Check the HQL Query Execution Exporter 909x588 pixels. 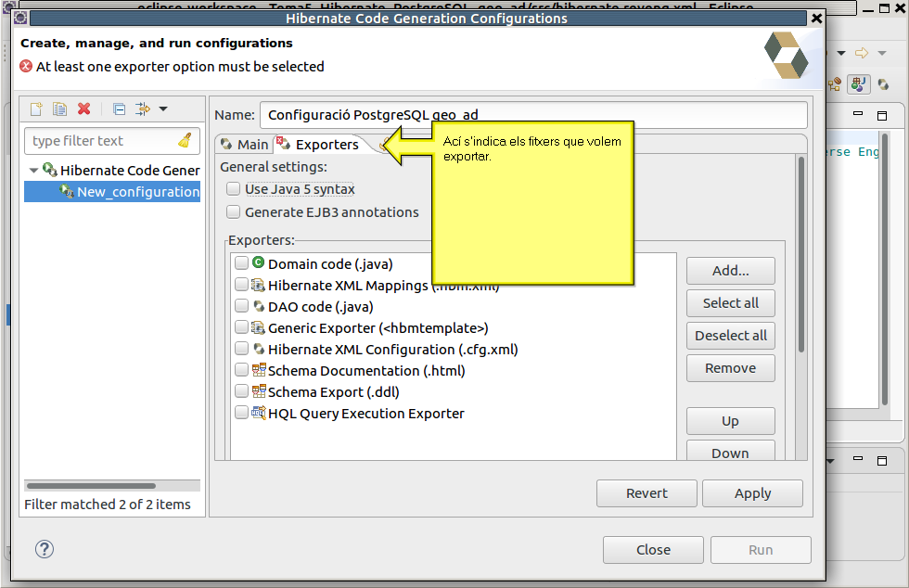(x=241, y=413)
